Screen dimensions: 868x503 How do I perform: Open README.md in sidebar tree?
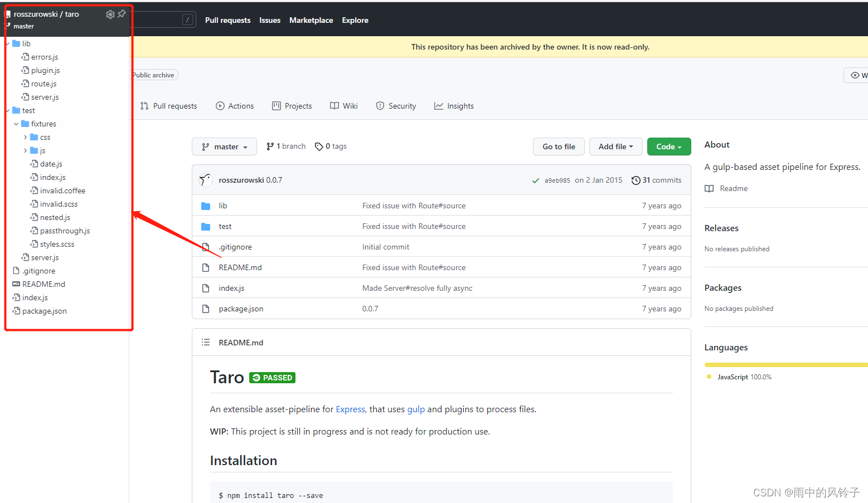[x=43, y=284]
